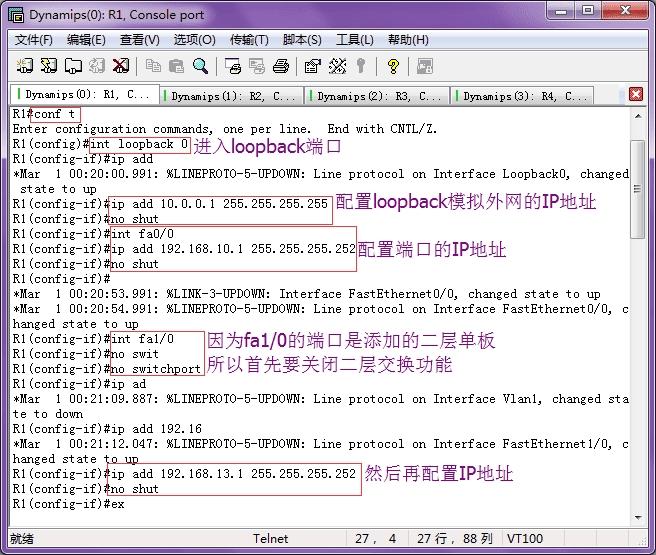
Task: Open the 脚本(S) menu
Action: click(302, 40)
